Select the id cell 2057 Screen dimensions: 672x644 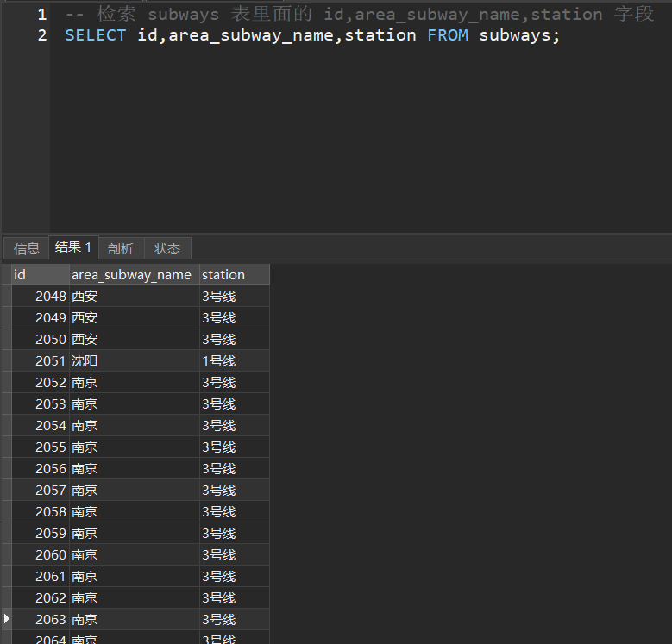pos(41,490)
